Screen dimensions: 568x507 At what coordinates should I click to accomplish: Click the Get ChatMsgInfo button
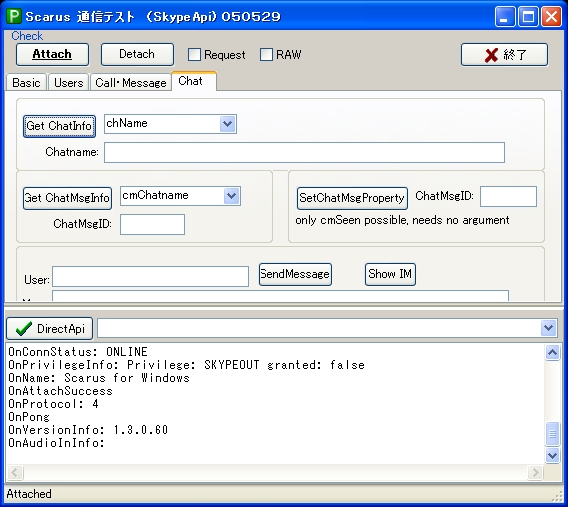pos(67,198)
